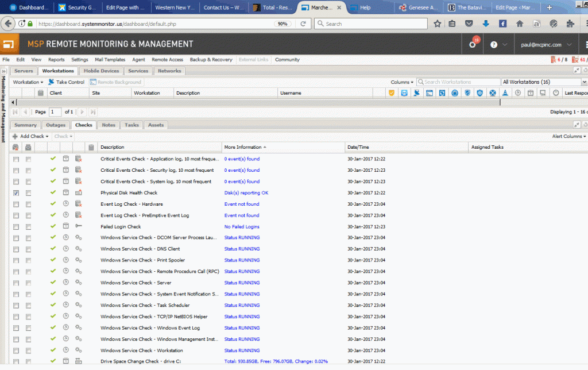Click the clock column icon in workstation header
588x370 pixels.
point(518,92)
